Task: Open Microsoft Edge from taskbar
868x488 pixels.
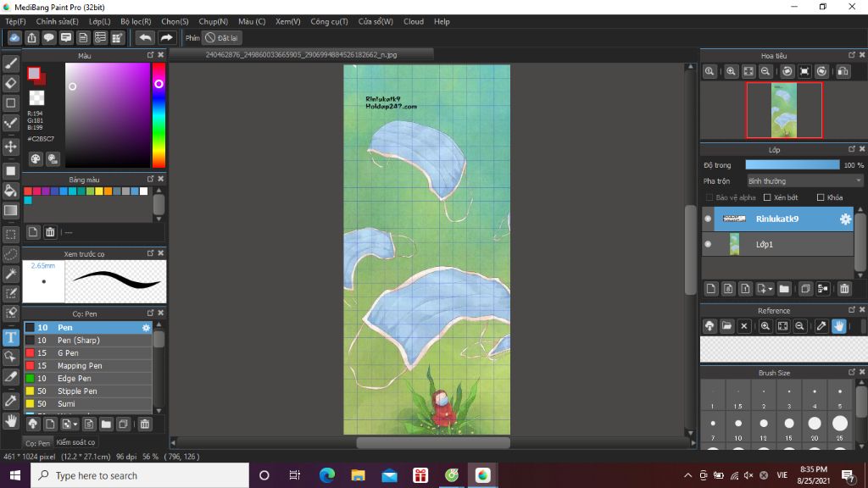Action: click(326, 475)
